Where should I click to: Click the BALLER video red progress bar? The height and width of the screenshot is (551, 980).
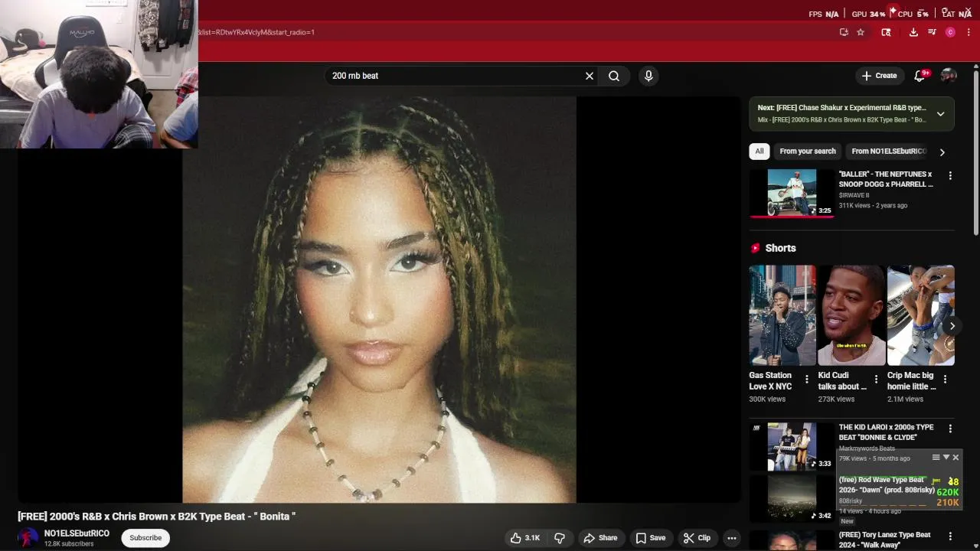[x=791, y=217]
